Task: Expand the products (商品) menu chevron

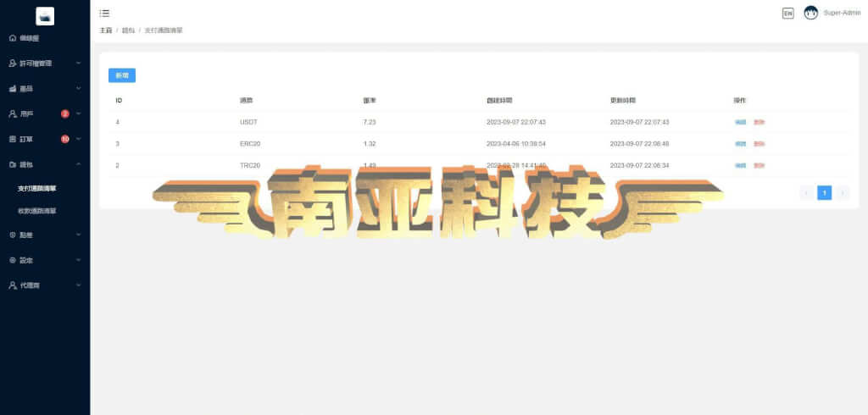Action: tap(79, 89)
